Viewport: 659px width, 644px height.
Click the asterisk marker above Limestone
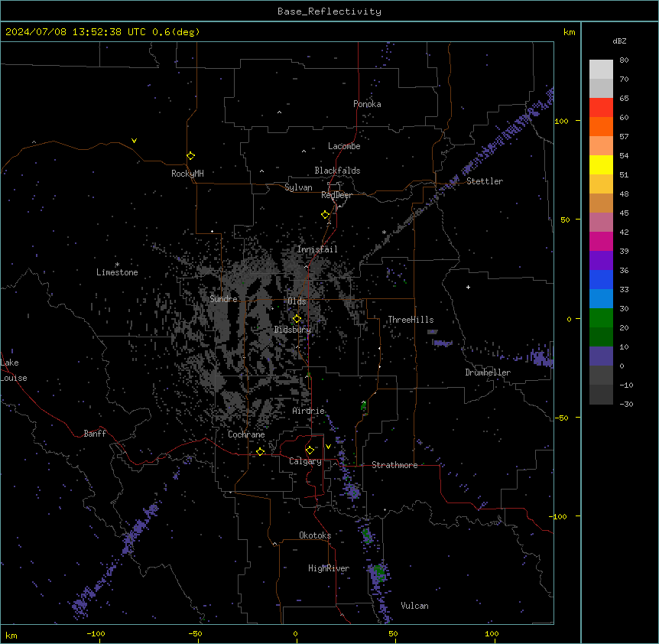117,265
